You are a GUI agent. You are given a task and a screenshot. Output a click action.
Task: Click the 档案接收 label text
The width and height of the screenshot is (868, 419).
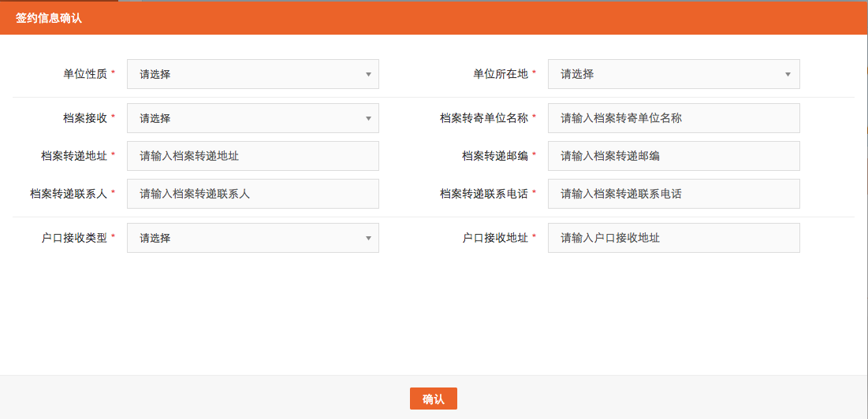[85, 118]
